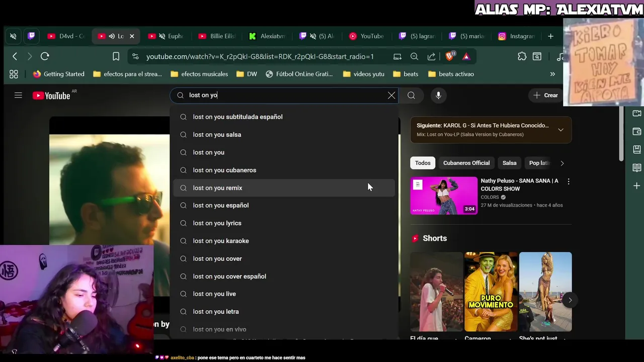This screenshot has height=362, width=644.
Task: Expand the Siguiente mix panel chevron
Action: click(560, 130)
